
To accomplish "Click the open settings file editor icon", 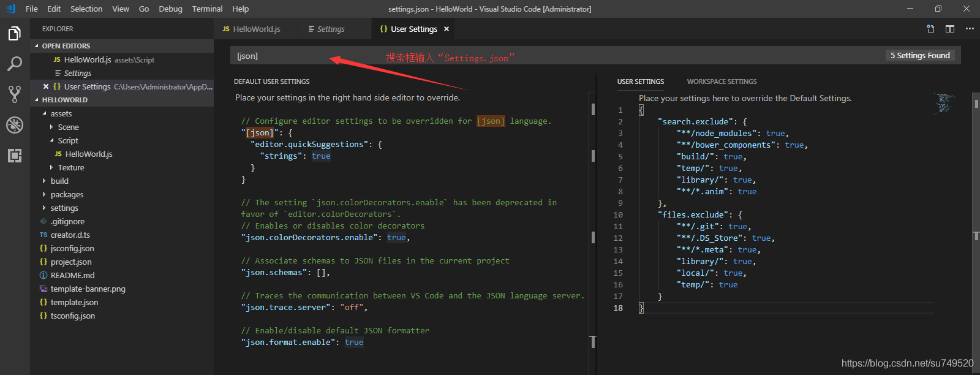I will (x=930, y=29).
